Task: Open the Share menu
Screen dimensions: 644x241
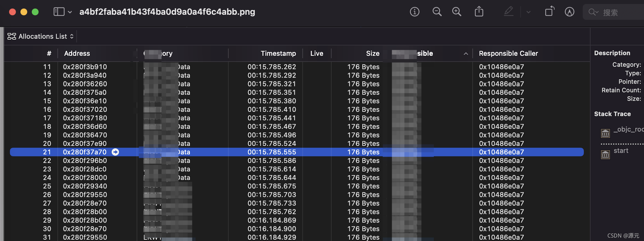Action: pos(479,11)
